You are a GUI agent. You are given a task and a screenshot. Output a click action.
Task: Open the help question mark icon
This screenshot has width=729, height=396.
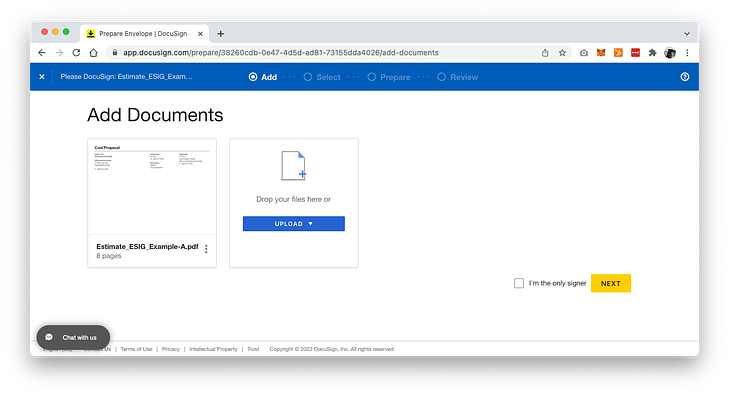[684, 77]
